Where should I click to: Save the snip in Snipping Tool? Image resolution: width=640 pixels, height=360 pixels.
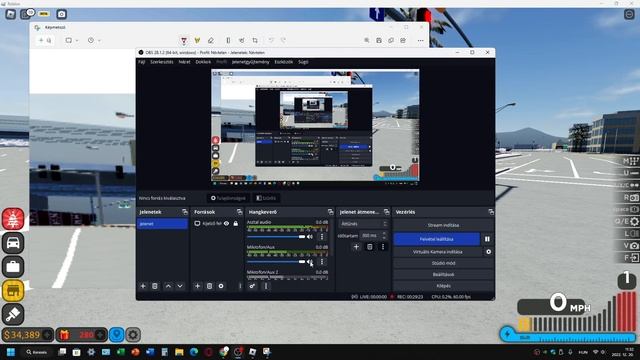(x=379, y=40)
